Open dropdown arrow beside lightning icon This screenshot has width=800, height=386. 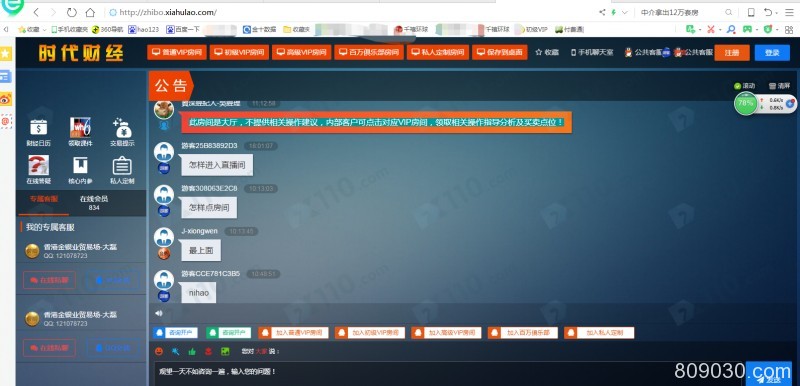tap(624, 12)
